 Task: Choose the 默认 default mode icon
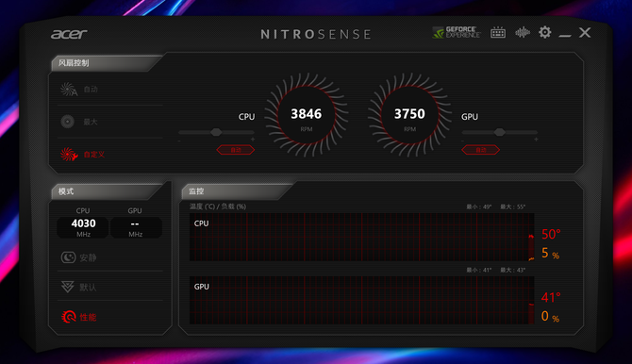(x=67, y=287)
